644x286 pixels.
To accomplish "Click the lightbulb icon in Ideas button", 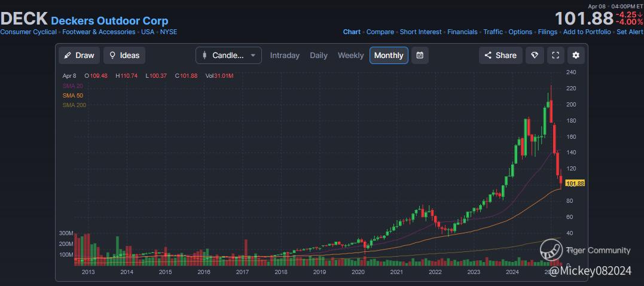I will click(x=112, y=56).
